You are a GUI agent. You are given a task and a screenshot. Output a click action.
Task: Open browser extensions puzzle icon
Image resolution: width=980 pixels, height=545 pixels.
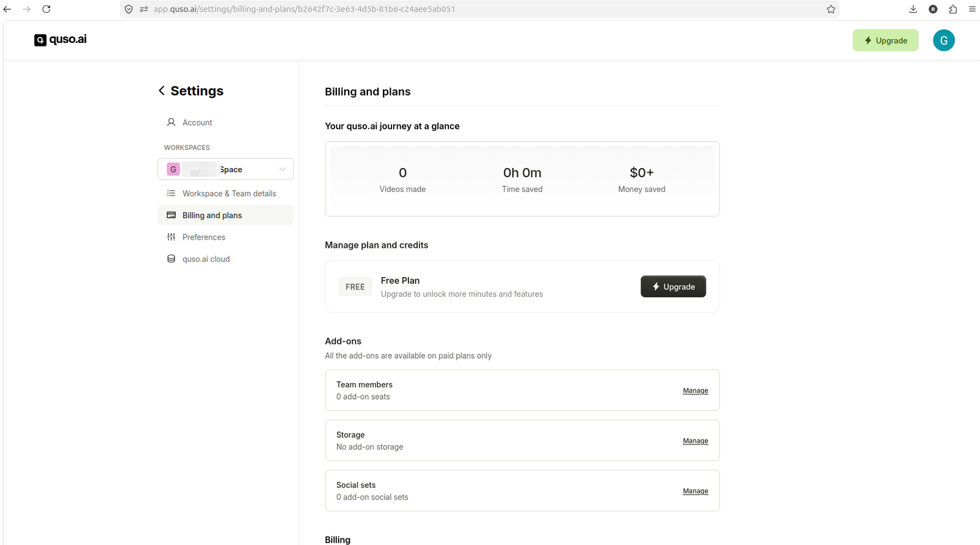tap(952, 9)
